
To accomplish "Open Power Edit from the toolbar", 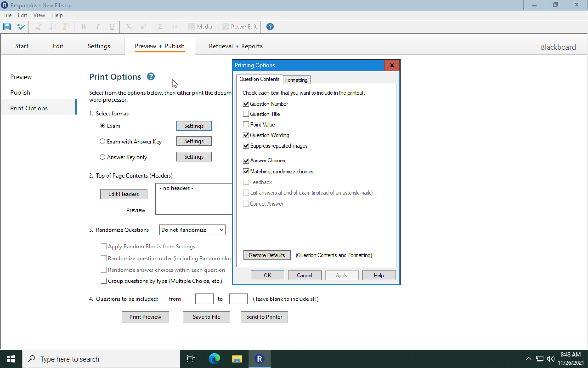I will [x=239, y=26].
